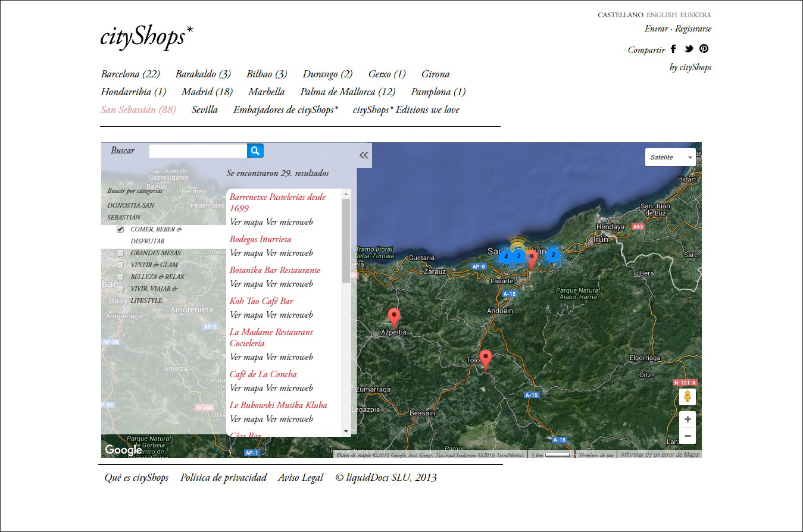Switch language to ENGLISH
Screen dimensions: 803x532
pyautogui.click(x=661, y=15)
